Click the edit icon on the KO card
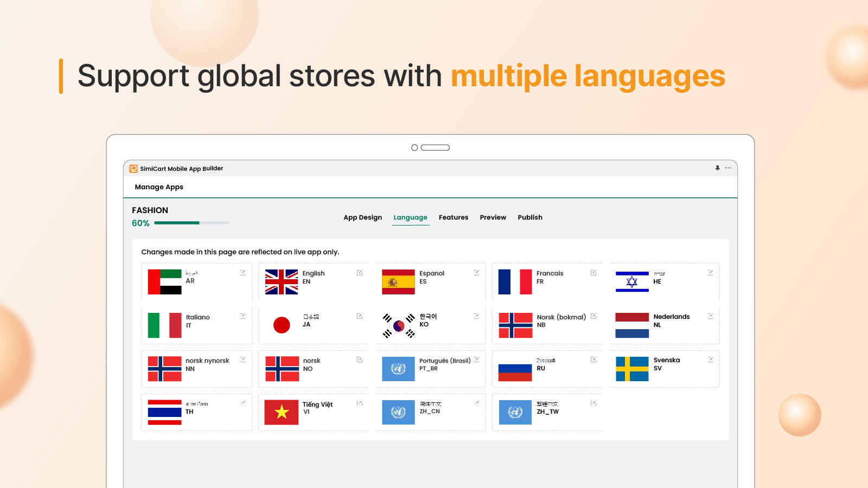 point(477,316)
